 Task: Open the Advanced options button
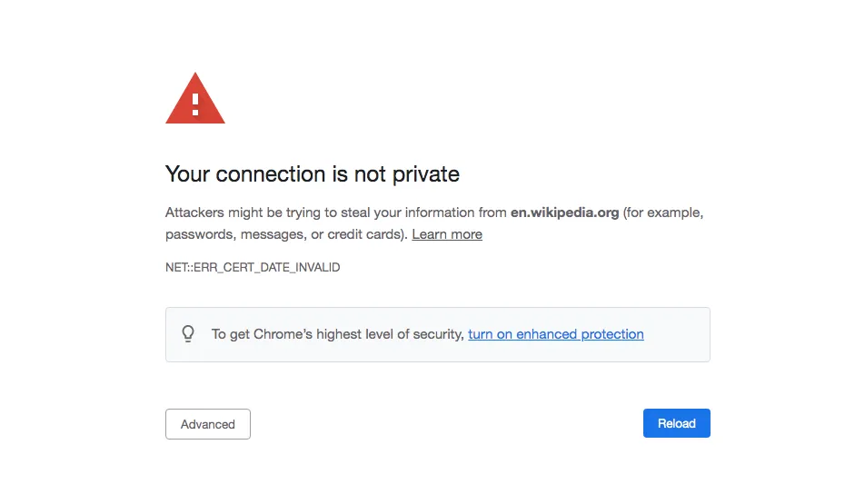pyautogui.click(x=208, y=424)
